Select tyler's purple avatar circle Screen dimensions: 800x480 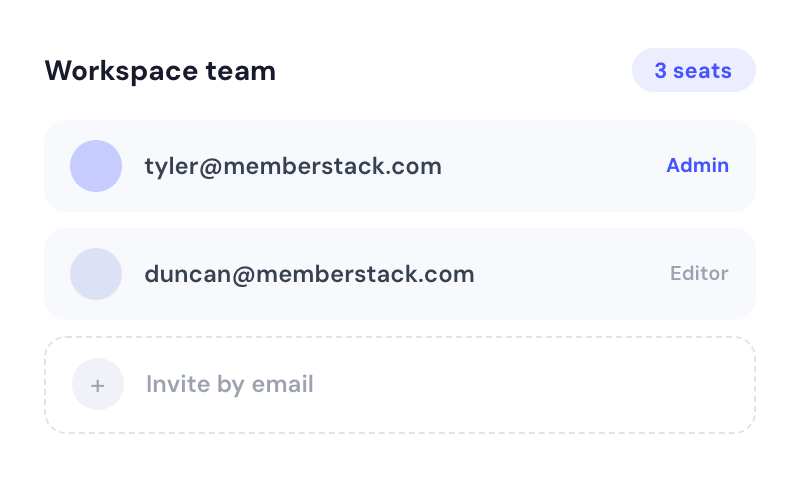pos(96,166)
